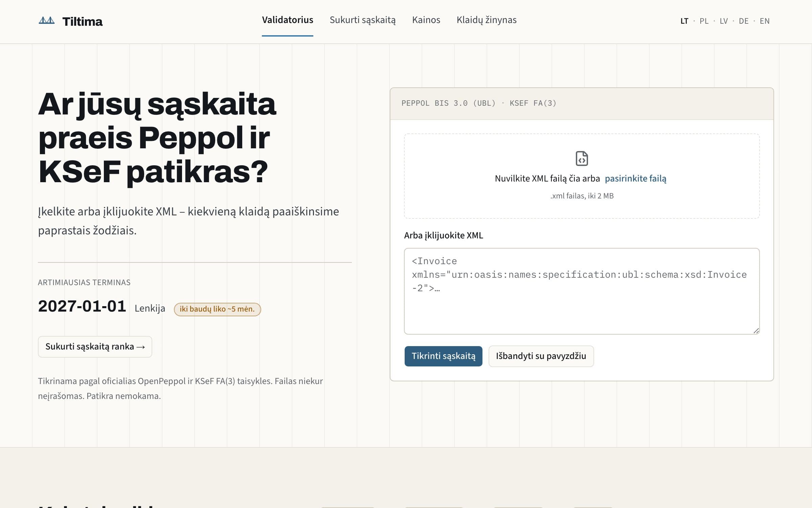Image resolution: width=812 pixels, height=508 pixels.
Task: Click the XML file drop zone text
Action: 547,178
